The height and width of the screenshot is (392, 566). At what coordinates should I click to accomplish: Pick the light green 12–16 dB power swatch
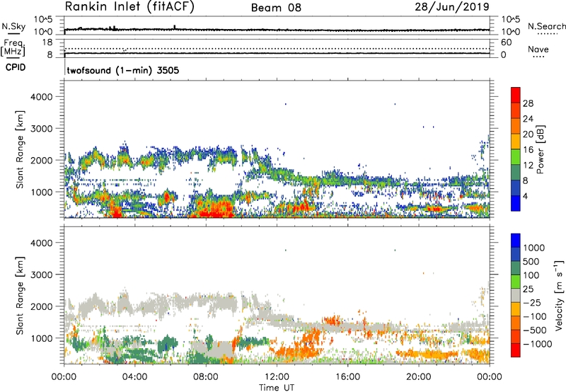[x=516, y=156]
